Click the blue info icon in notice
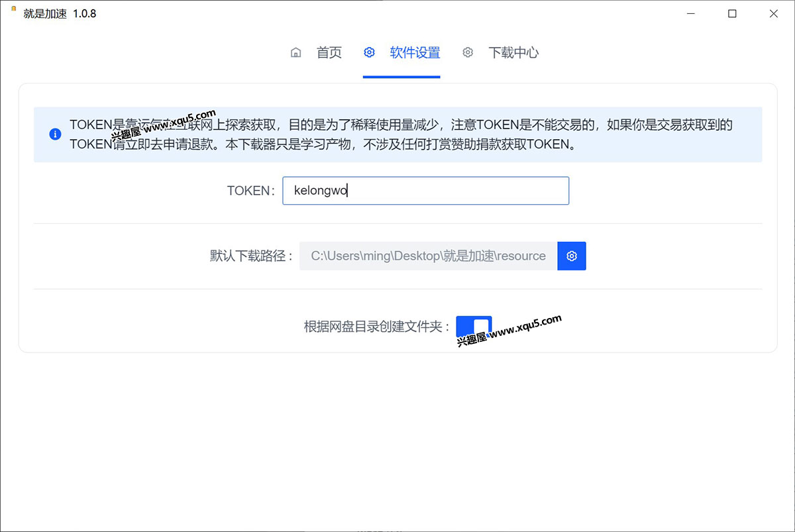Viewport: 795px width, 532px height. (x=56, y=134)
